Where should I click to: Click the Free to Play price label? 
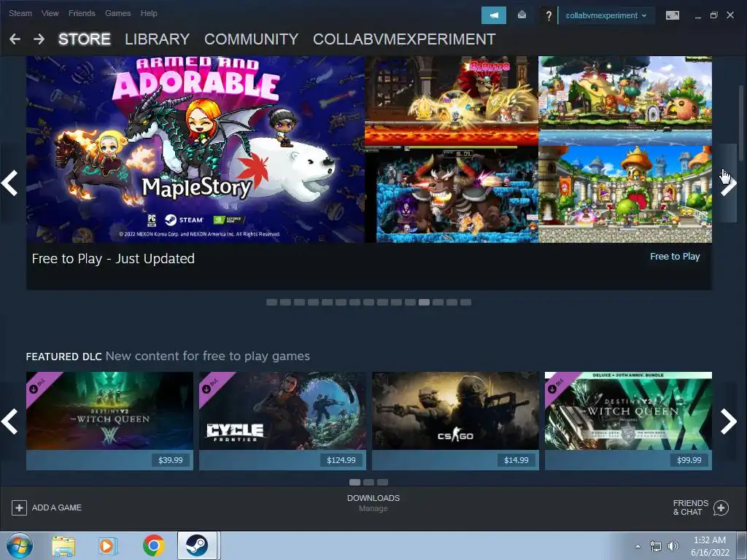(675, 256)
